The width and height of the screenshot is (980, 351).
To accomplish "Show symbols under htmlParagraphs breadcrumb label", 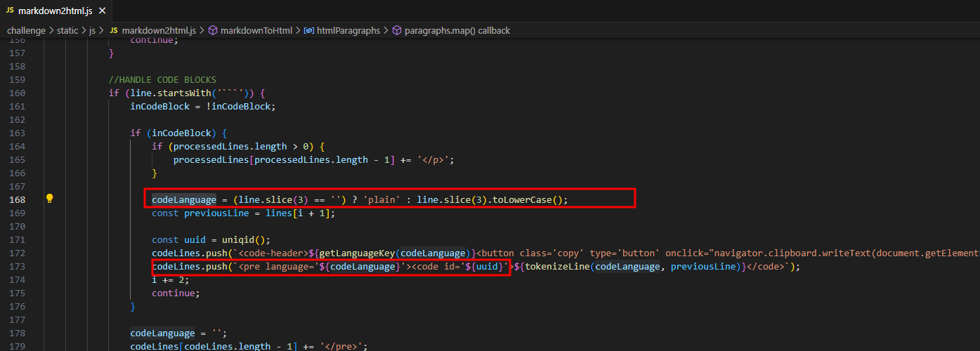I will tap(348, 31).
